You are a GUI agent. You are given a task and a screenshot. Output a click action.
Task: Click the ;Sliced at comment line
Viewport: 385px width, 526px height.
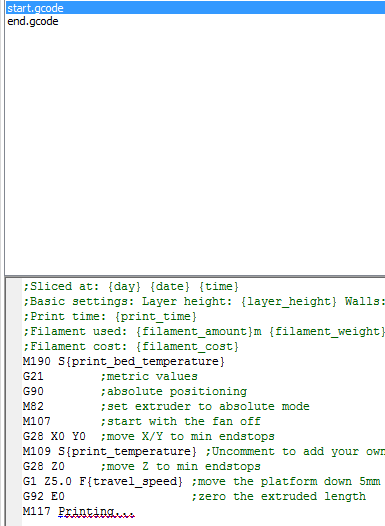click(131, 287)
